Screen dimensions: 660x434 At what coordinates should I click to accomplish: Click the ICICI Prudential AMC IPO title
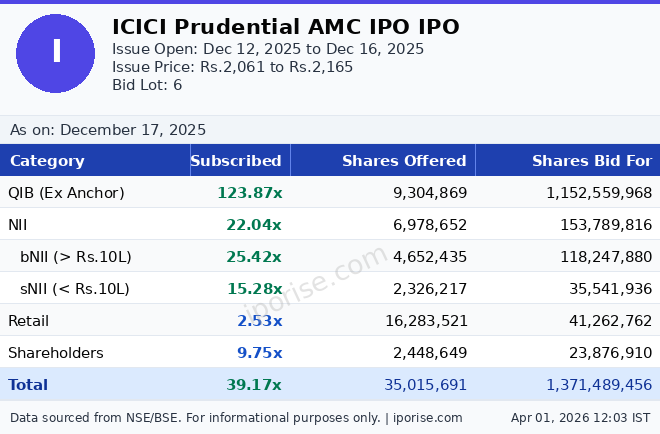(x=285, y=27)
